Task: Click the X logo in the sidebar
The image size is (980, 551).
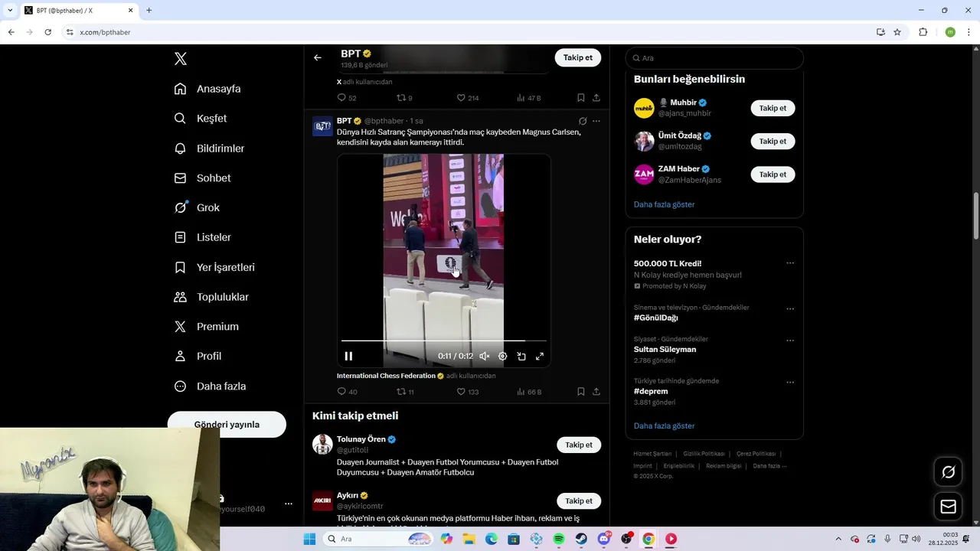Action: tap(181, 59)
